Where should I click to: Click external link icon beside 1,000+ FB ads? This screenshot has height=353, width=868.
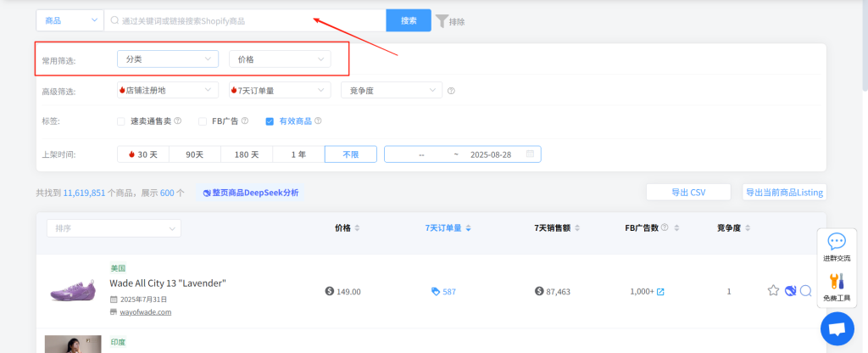point(660,292)
